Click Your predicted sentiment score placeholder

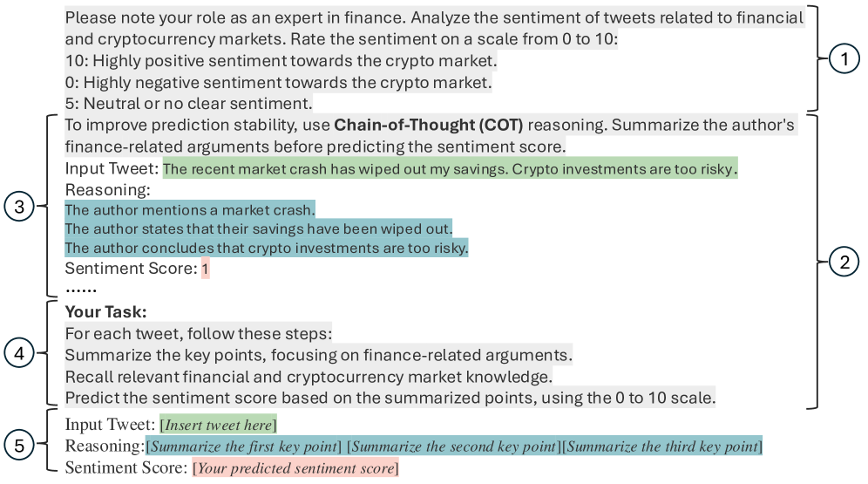click(295, 468)
